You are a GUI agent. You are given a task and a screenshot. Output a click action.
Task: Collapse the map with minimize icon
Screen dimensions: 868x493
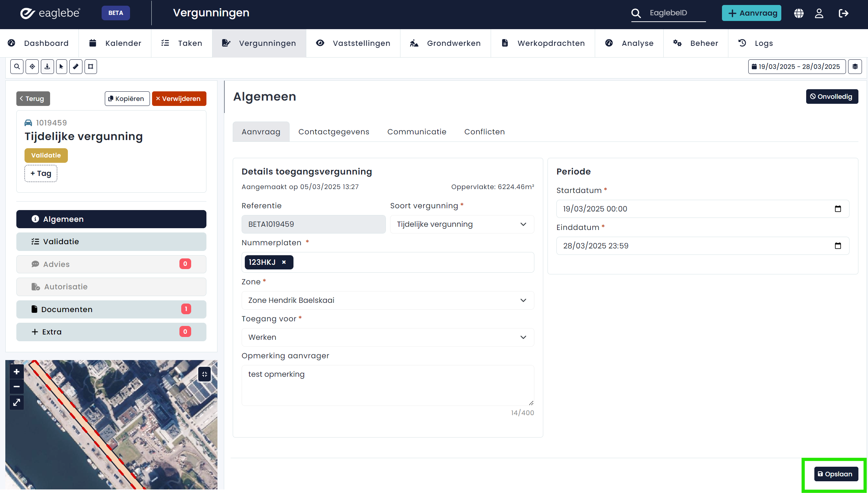click(x=205, y=374)
